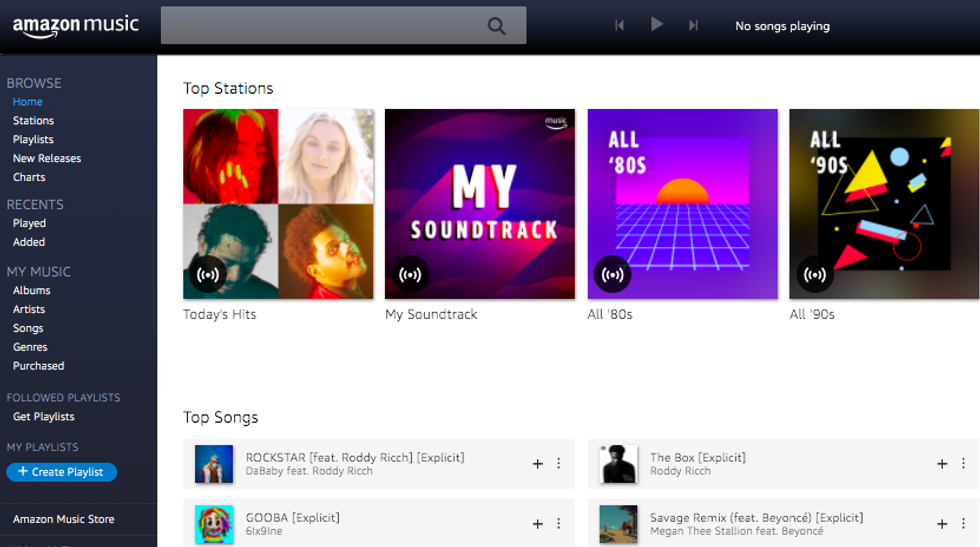The width and height of the screenshot is (980, 547).
Task: Click 'GOOBA [Explicit]' song title
Action: tap(292, 518)
